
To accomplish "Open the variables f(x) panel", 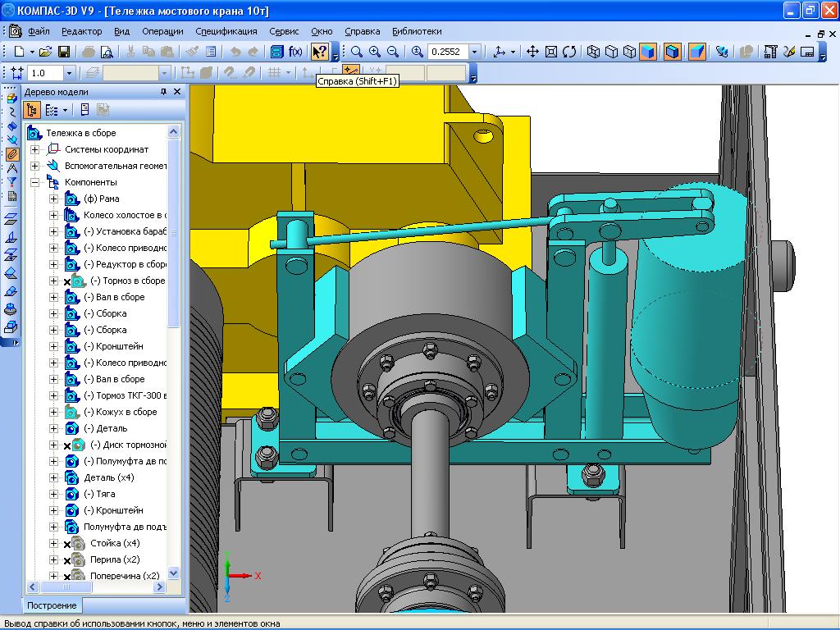I will 295,52.
